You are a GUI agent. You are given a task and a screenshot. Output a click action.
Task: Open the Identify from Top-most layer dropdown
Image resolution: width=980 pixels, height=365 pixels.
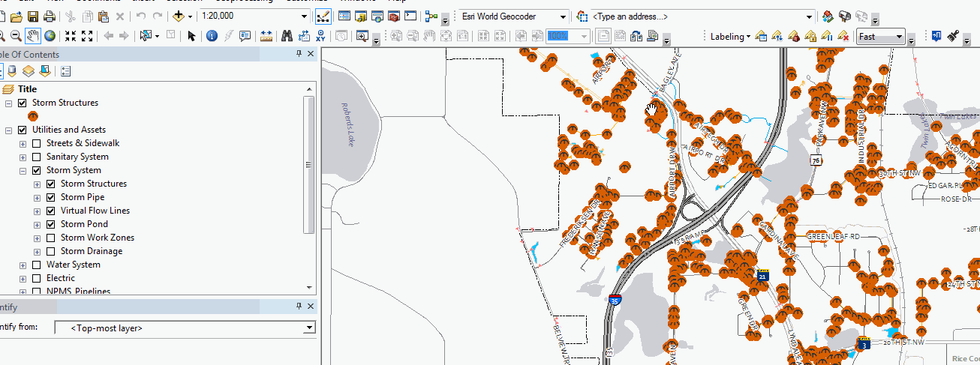pos(309,328)
